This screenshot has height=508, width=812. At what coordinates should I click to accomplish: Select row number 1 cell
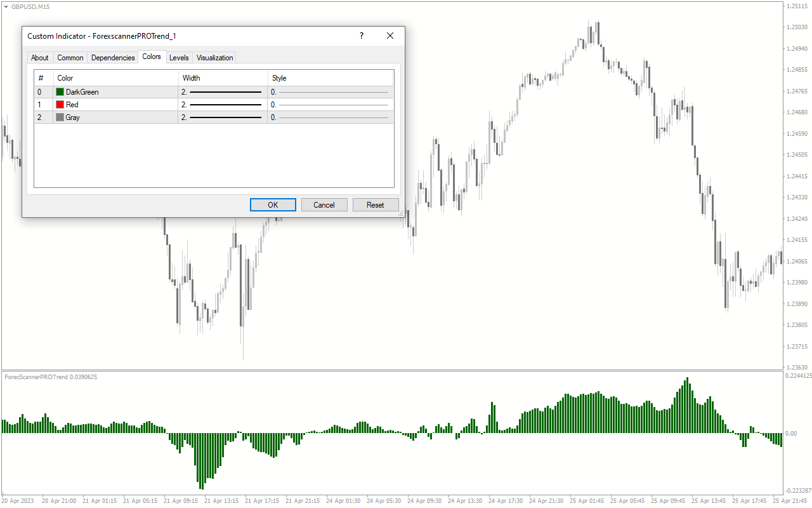44,105
